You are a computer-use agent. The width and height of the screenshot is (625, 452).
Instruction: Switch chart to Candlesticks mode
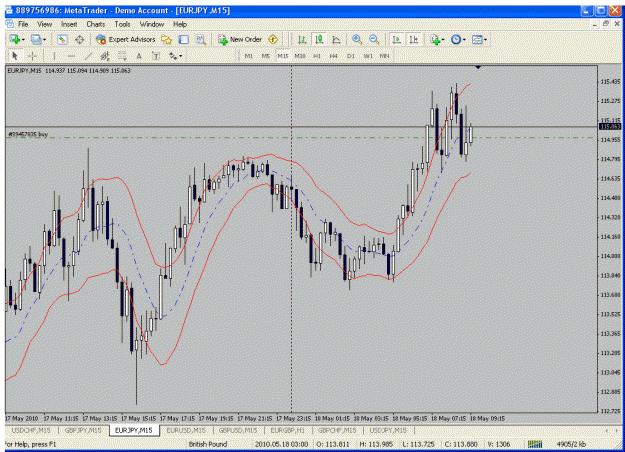(319, 39)
